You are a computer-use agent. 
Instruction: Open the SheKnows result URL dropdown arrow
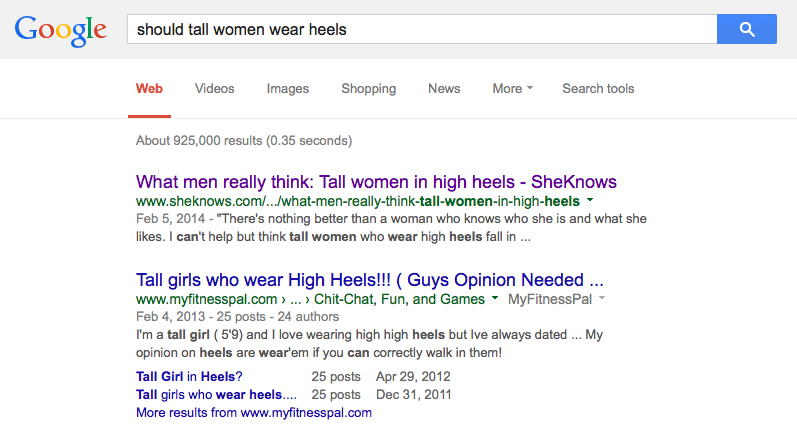tap(590, 200)
